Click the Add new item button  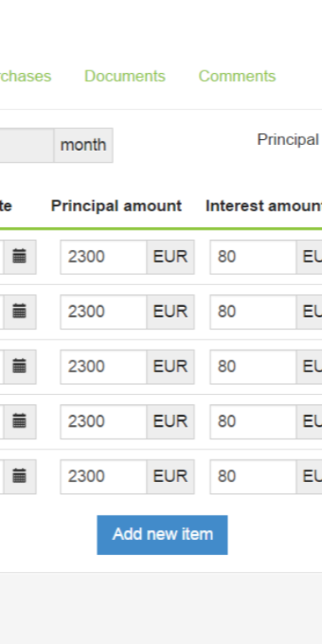click(x=162, y=535)
